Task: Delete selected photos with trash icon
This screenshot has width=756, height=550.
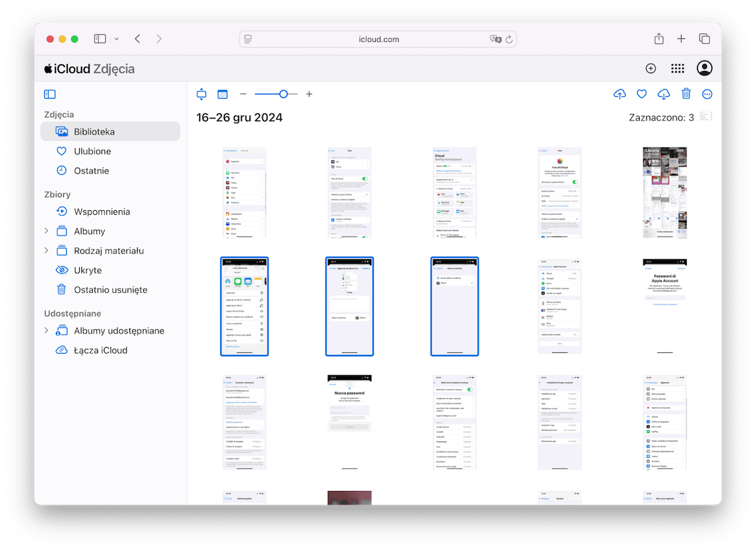Action: tap(686, 94)
